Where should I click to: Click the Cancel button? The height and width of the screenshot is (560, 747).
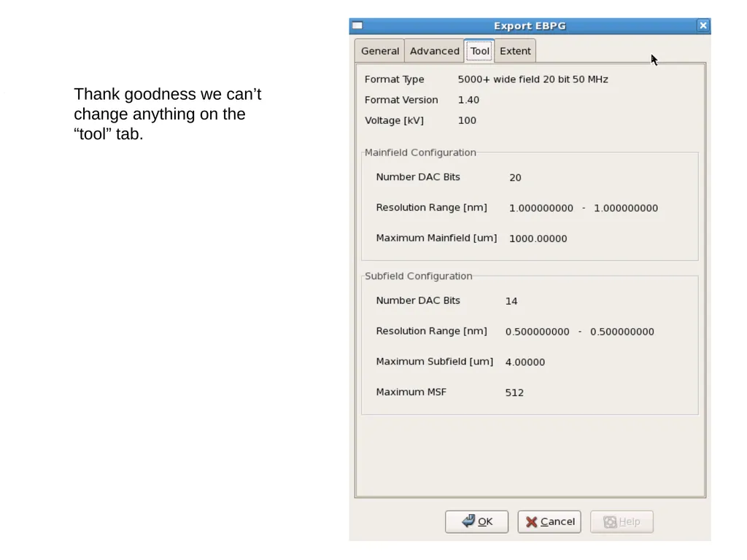tap(549, 521)
